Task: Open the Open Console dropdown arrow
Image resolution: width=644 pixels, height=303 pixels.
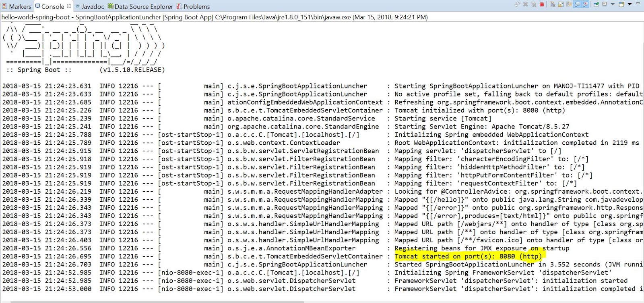Action: (630, 4)
